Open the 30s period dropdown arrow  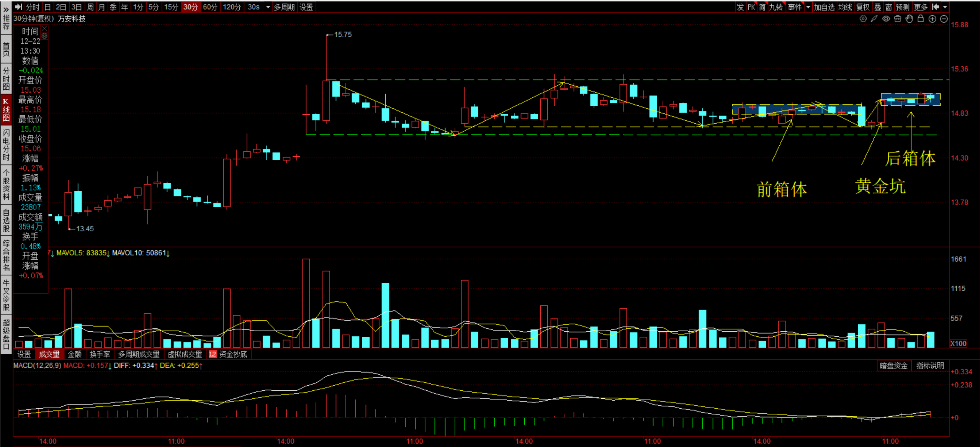click(x=268, y=7)
